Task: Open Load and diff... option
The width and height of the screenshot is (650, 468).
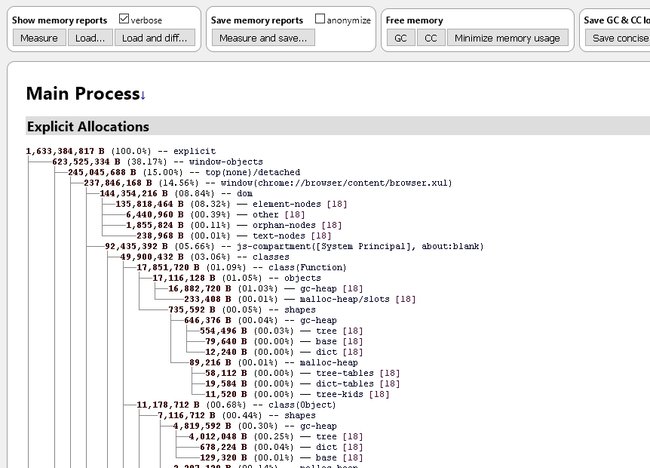Action: click(155, 38)
